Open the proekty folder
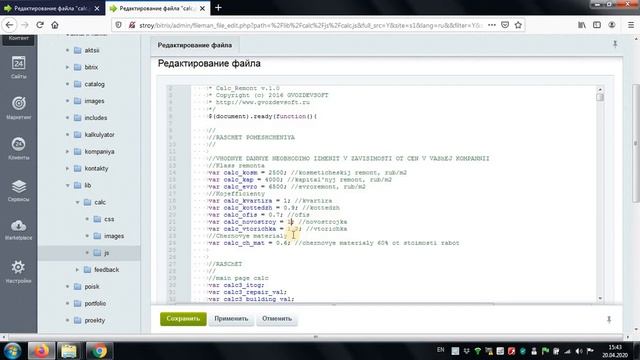 [x=94, y=320]
